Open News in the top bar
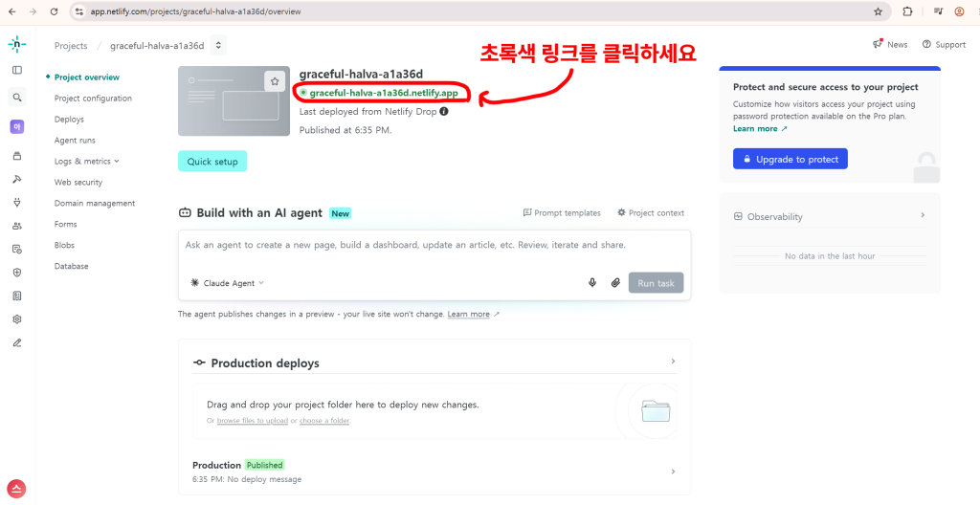 click(890, 44)
